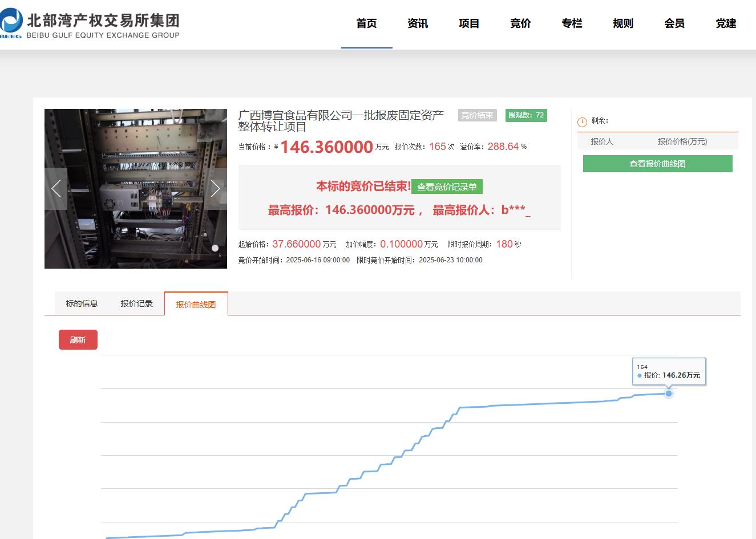Select the 报价曲线图 tab
756x539 pixels.
pos(196,304)
